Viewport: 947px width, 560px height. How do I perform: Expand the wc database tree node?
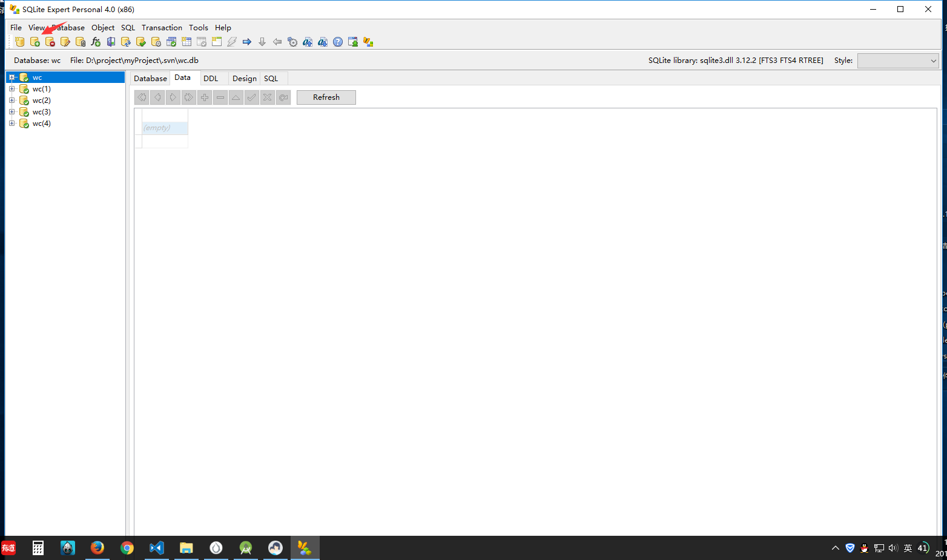pyautogui.click(x=12, y=77)
